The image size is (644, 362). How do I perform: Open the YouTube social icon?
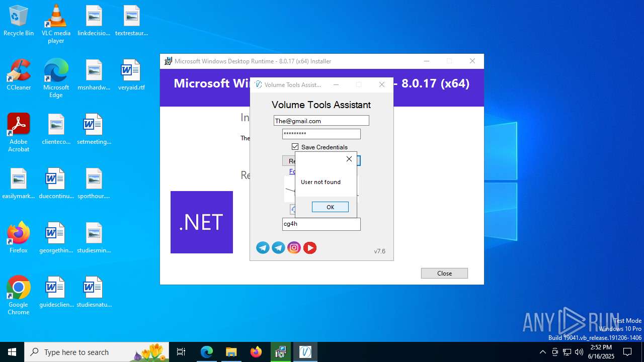(310, 247)
